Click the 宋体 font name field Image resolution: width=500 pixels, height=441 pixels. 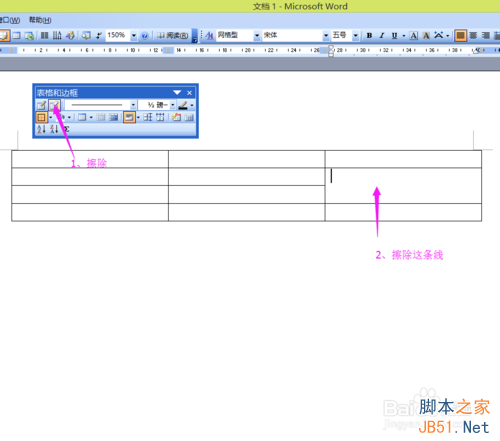tap(292, 35)
